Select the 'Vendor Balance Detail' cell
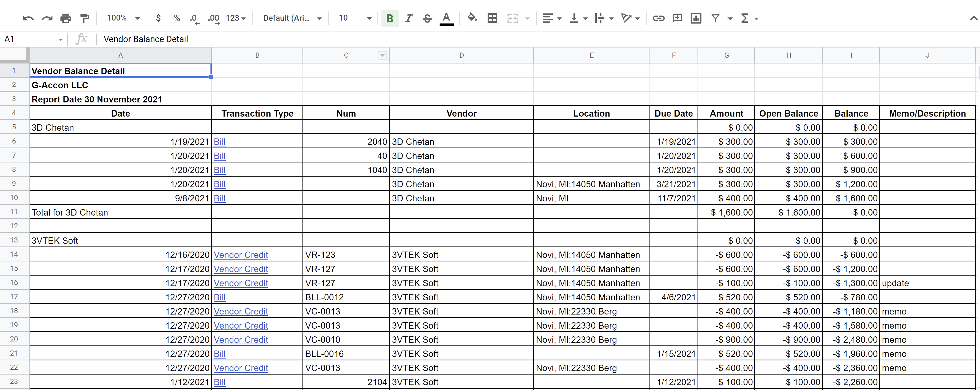 click(120, 71)
